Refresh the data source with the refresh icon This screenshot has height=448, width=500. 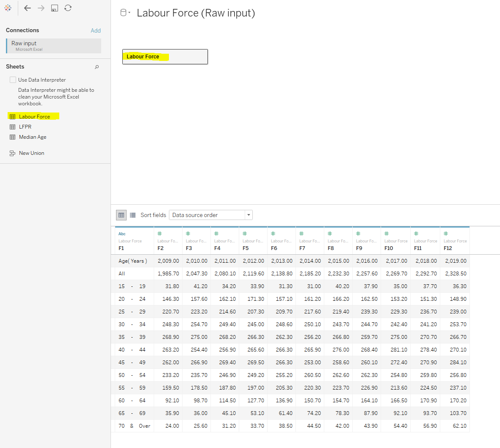[x=68, y=8]
